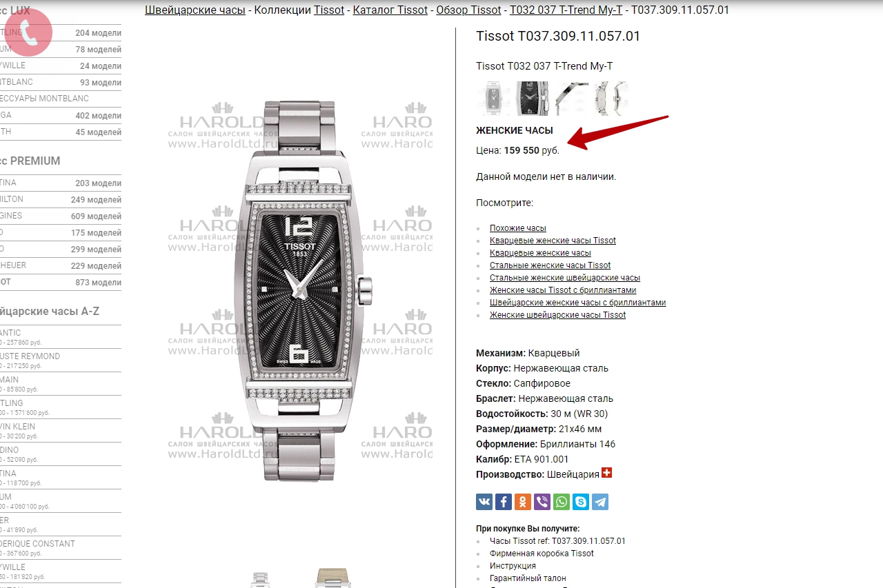This screenshot has height=588, width=883.
Task: View the third watch thumbnail
Action: tap(571, 98)
